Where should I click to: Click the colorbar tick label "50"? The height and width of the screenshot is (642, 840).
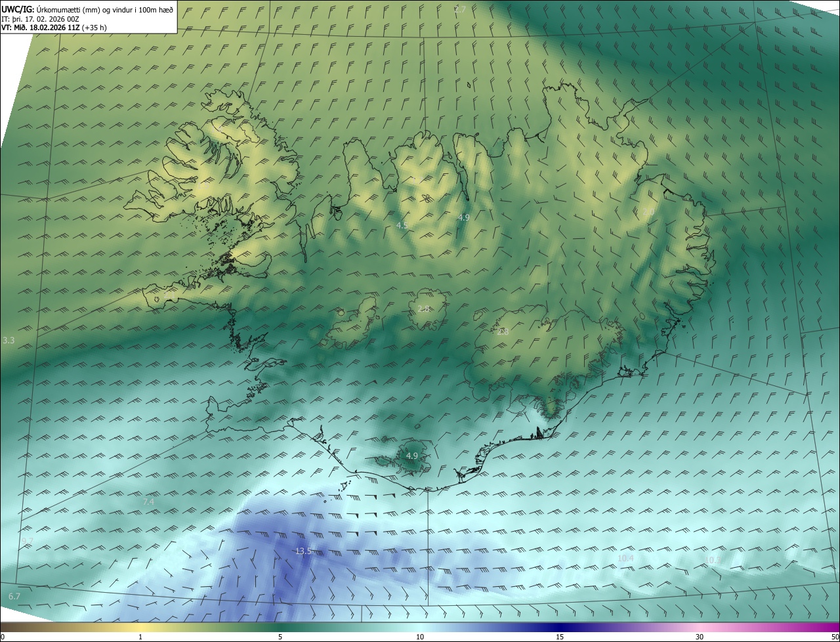click(835, 637)
